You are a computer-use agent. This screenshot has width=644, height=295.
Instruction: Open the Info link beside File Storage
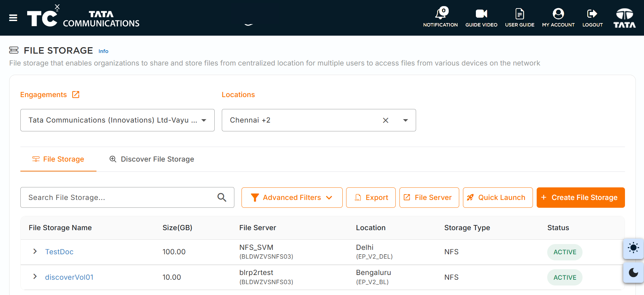103,51
